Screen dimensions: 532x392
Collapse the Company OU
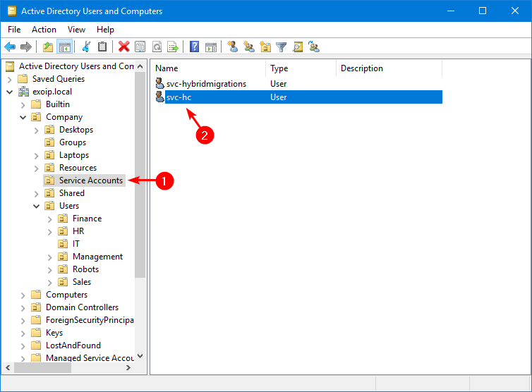[23, 117]
